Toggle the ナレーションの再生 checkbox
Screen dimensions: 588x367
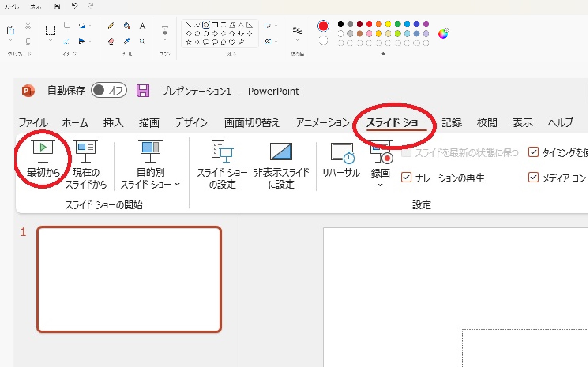pyautogui.click(x=406, y=178)
